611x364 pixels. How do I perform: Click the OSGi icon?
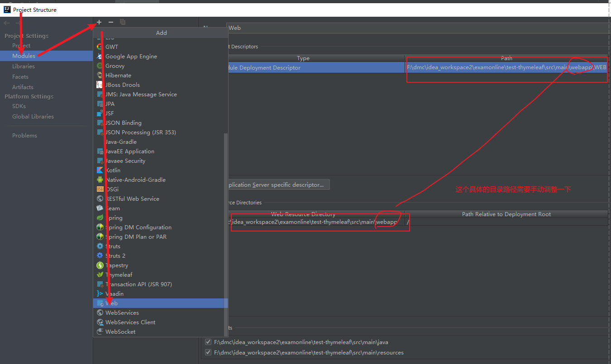click(100, 189)
